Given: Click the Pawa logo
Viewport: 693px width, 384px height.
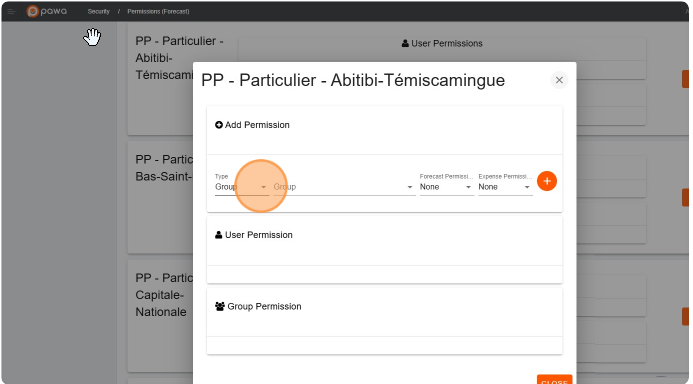Looking at the screenshot, I should pos(47,11).
